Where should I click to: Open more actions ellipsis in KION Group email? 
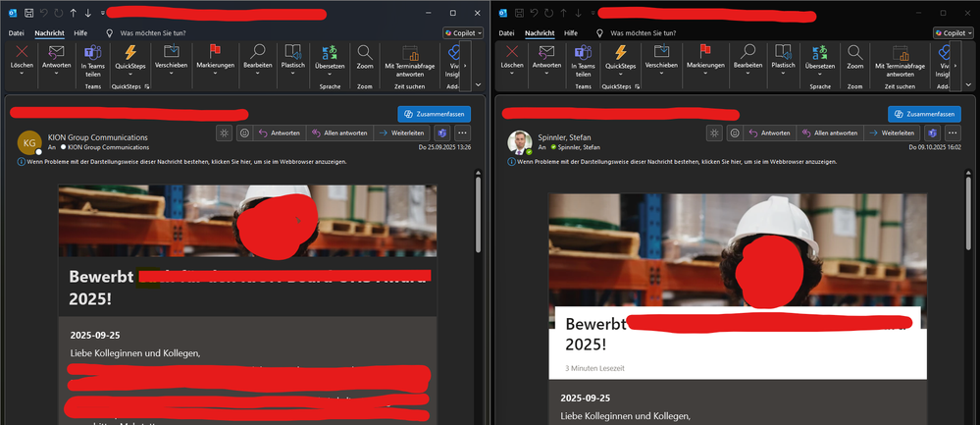coord(462,133)
